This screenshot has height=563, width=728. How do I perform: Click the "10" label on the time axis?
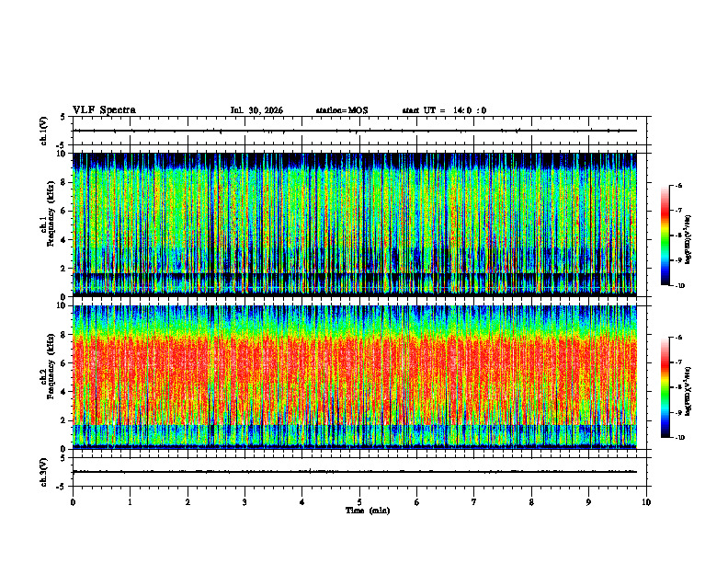click(646, 502)
